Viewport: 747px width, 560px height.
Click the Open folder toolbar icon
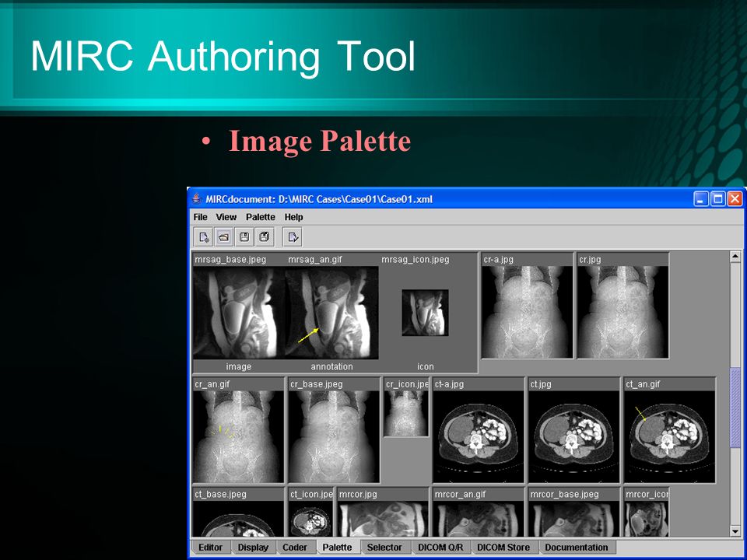pos(224,236)
